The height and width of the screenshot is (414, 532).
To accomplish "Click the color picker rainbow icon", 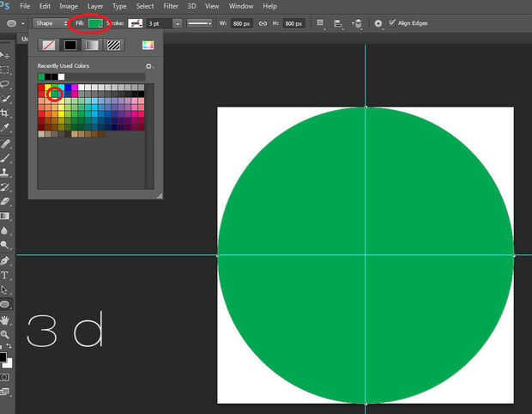I will click(148, 45).
